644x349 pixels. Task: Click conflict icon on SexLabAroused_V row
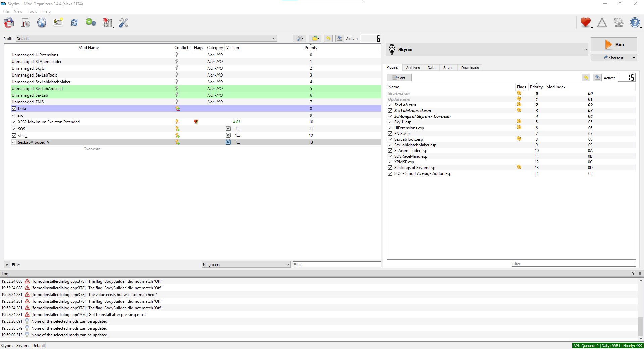178,142
